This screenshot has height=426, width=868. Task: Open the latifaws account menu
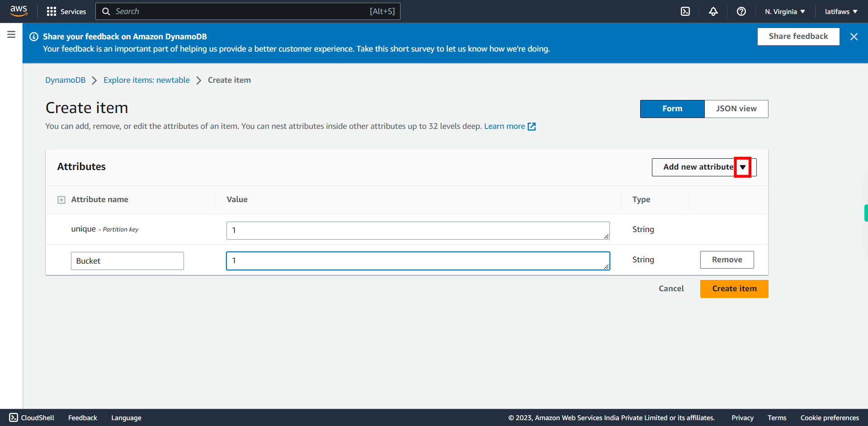[x=841, y=11]
